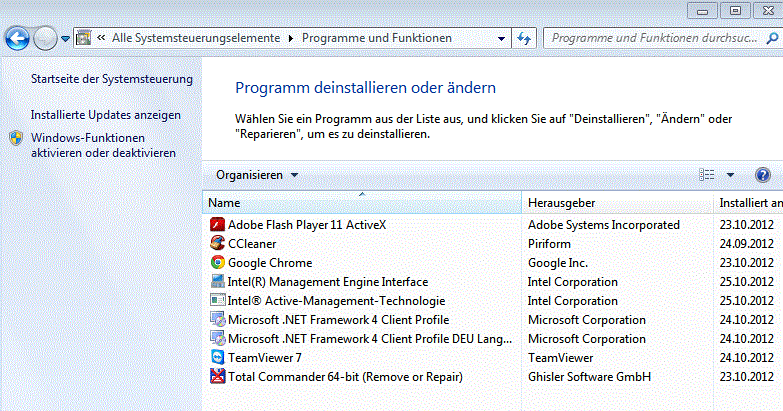Click the search field Programme und Funktionen
783x411 pixels.
click(x=654, y=38)
